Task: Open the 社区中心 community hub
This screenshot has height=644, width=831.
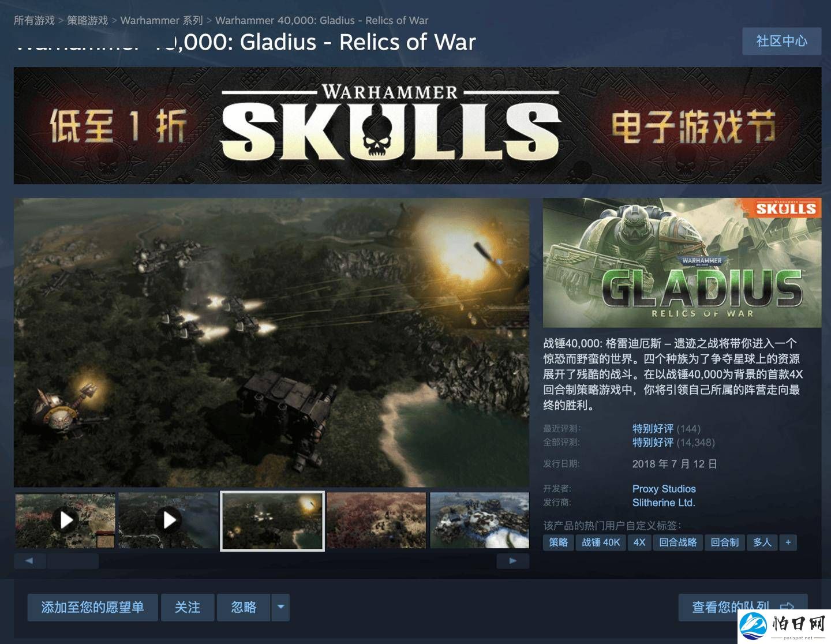Action: pos(781,41)
